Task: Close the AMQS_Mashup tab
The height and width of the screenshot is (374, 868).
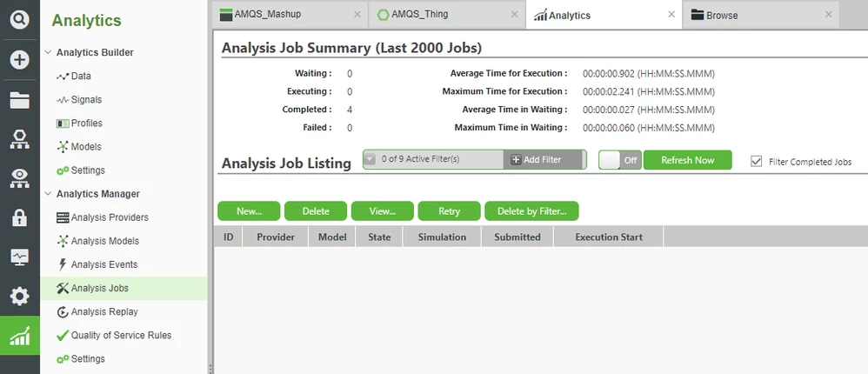Action: pos(357,15)
